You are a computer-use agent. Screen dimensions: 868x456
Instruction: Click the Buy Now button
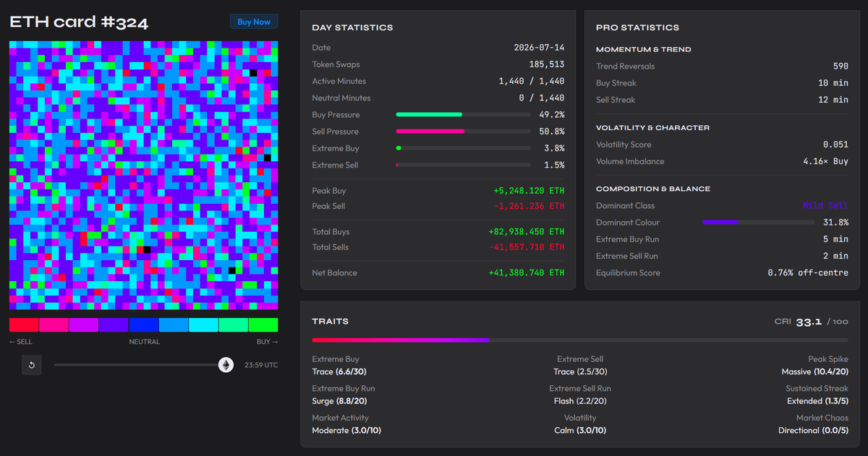254,22
